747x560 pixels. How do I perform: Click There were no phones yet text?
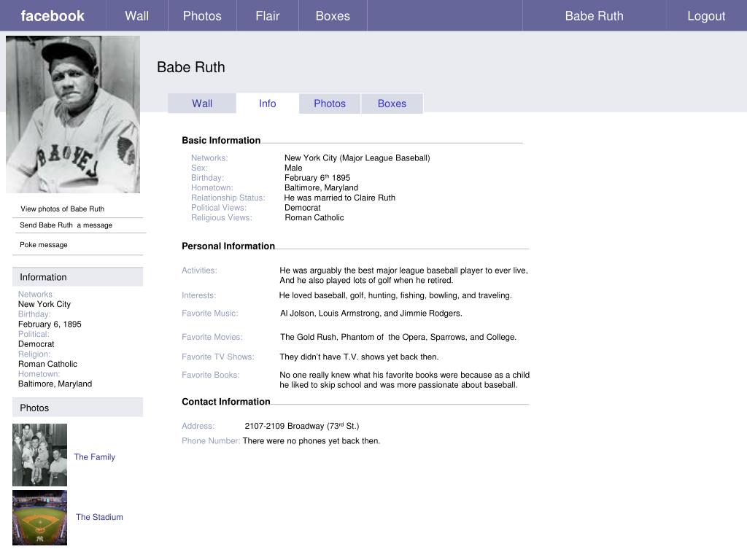[x=311, y=441]
